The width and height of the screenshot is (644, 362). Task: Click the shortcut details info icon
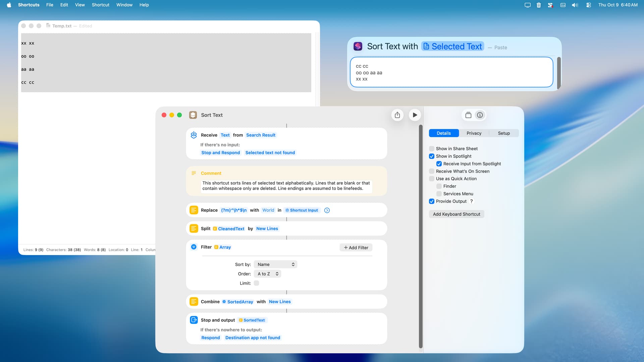tap(480, 115)
